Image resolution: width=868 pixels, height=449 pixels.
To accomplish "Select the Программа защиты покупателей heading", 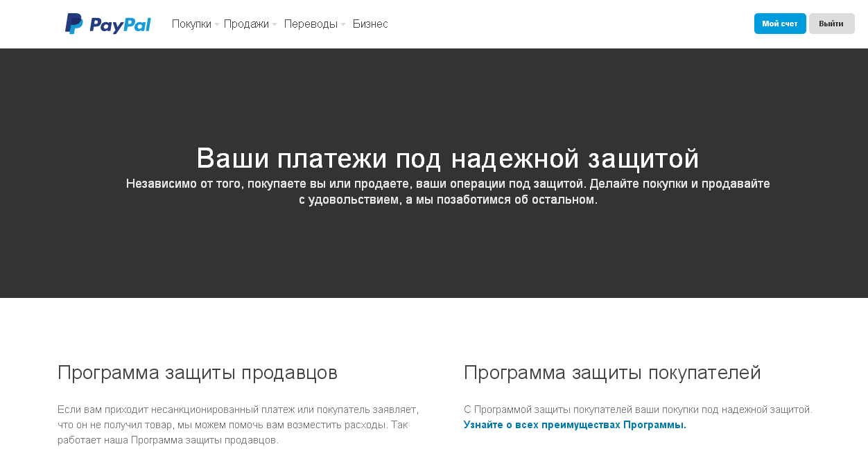I will (x=612, y=373).
